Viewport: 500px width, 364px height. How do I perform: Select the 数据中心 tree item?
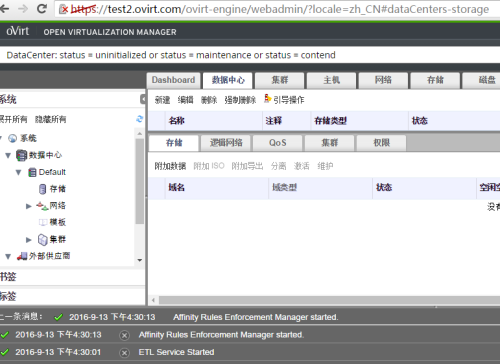45,155
